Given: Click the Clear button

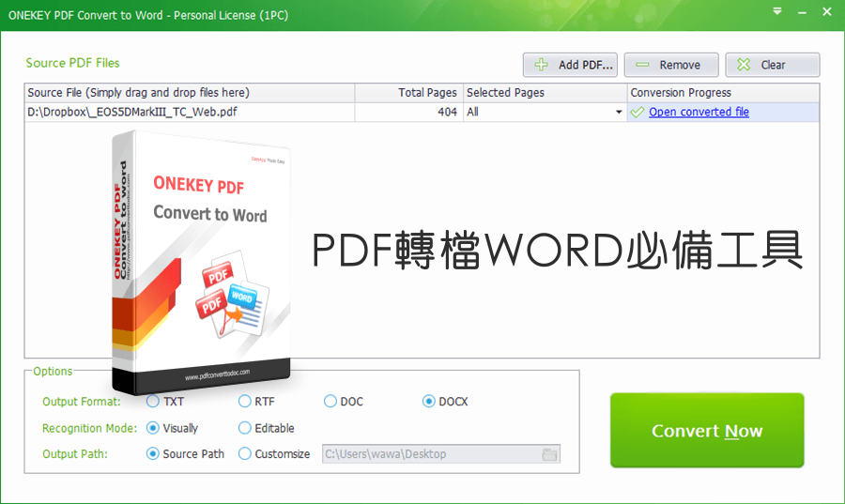Looking at the screenshot, I should [x=773, y=65].
